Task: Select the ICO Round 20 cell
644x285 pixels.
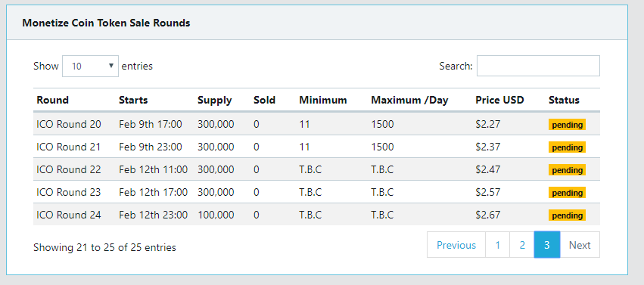Action: click(69, 124)
